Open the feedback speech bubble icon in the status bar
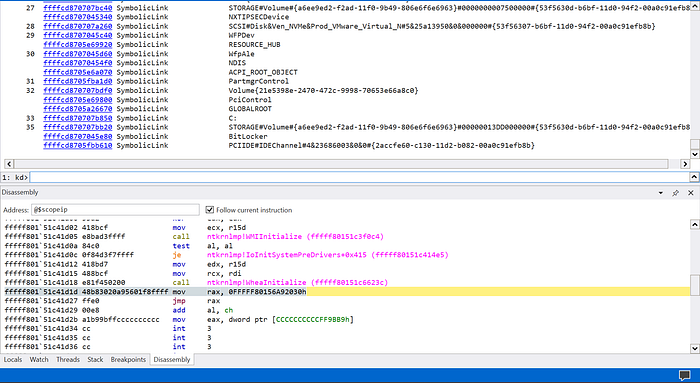 click(x=684, y=375)
